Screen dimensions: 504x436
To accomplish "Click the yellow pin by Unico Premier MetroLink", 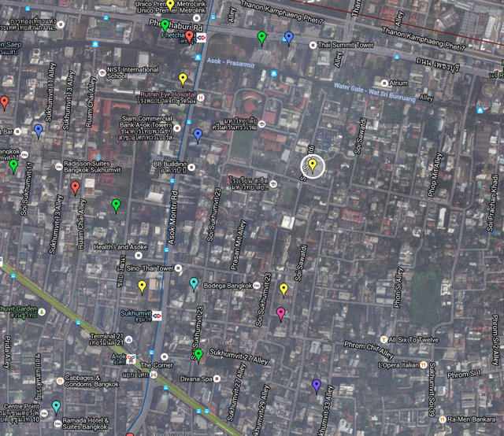I will pos(170,5).
